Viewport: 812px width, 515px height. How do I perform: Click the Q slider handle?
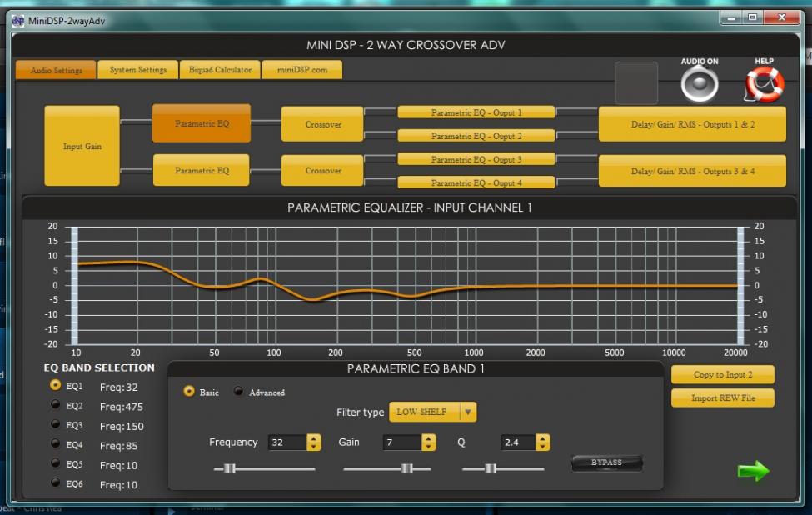(491, 469)
